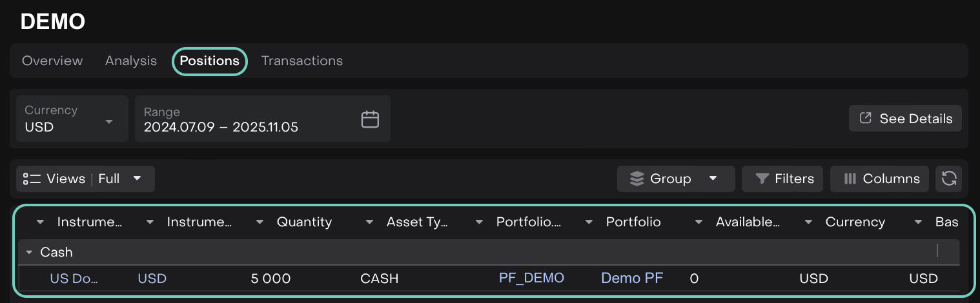The width and height of the screenshot is (980, 303).
Task: Click the external link icon in See Details
Action: click(x=866, y=119)
